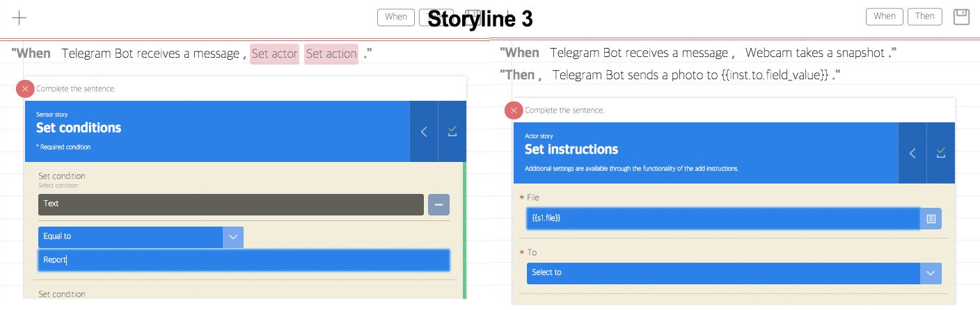The width and height of the screenshot is (980, 310).
Task: Go back using the chevron in Set instructions
Action: coord(912,153)
